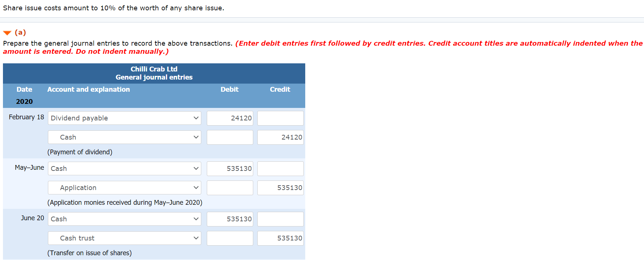Image resolution: width=644 pixels, height=260 pixels.
Task: Click the "(Application monies received during May–June 2020)" text
Action: click(125, 202)
